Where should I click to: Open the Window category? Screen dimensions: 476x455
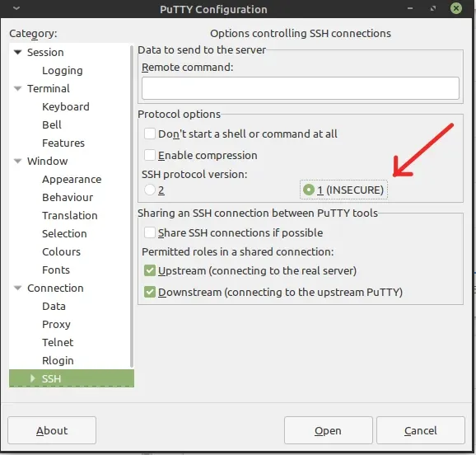(48, 161)
